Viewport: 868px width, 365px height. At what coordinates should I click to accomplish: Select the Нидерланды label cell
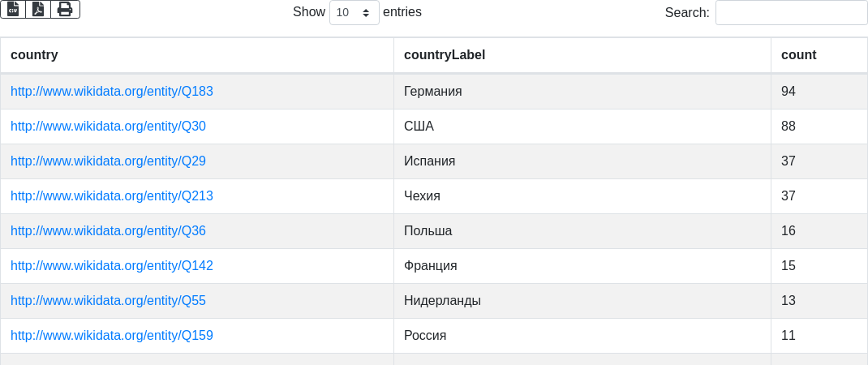pos(582,301)
